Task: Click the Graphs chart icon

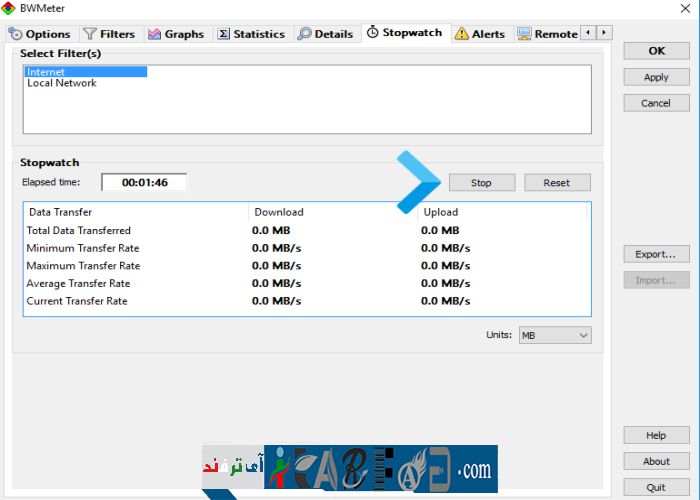Action: click(x=155, y=34)
